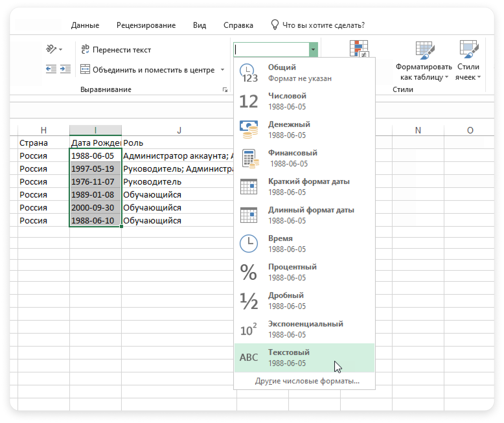Select the Денежный format option
504x423 pixels.
point(304,130)
